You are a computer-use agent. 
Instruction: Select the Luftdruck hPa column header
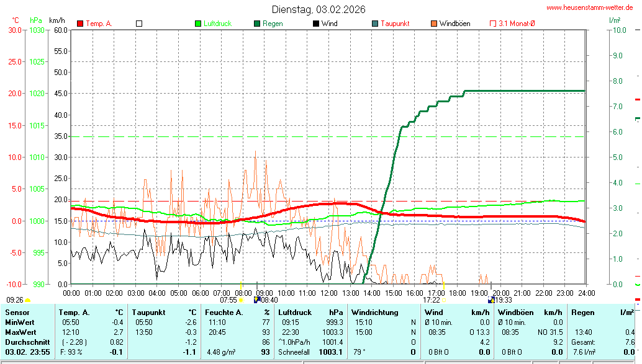click(310, 313)
